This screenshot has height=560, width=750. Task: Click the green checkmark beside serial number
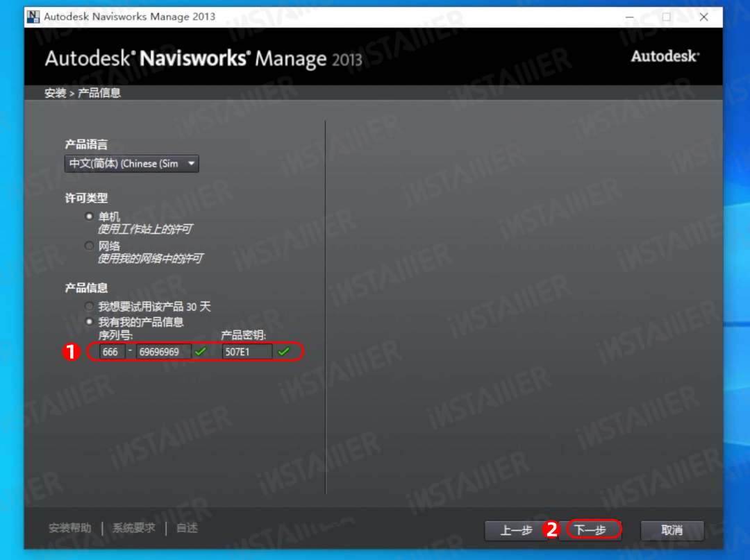201,352
